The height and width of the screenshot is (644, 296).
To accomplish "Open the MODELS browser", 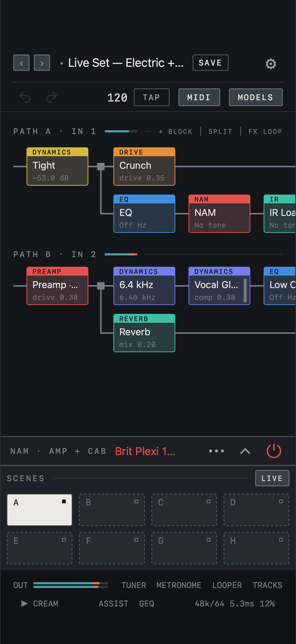I will (256, 97).
